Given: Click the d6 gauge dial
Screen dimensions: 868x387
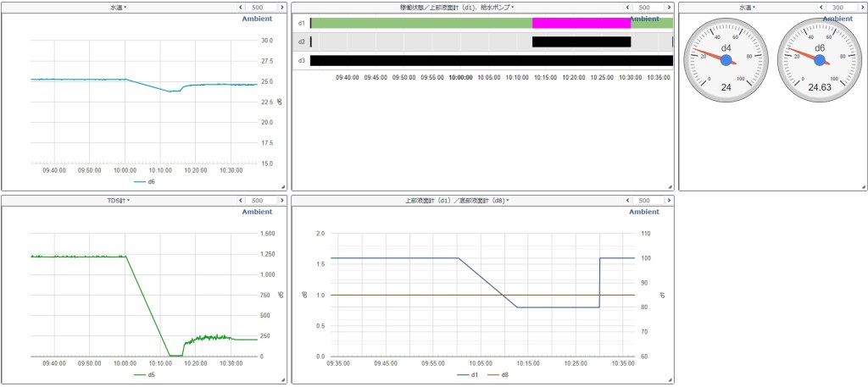Looking at the screenshot, I should (x=819, y=59).
